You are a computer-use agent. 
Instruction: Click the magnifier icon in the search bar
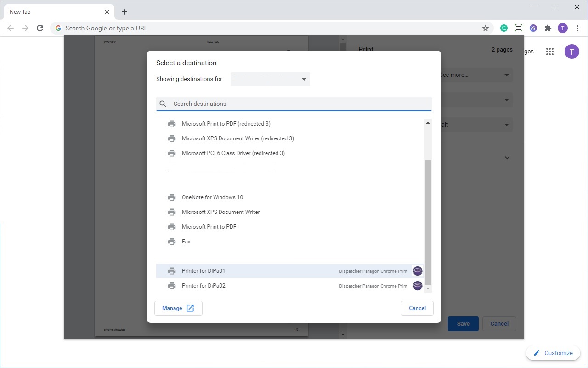click(163, 103)
